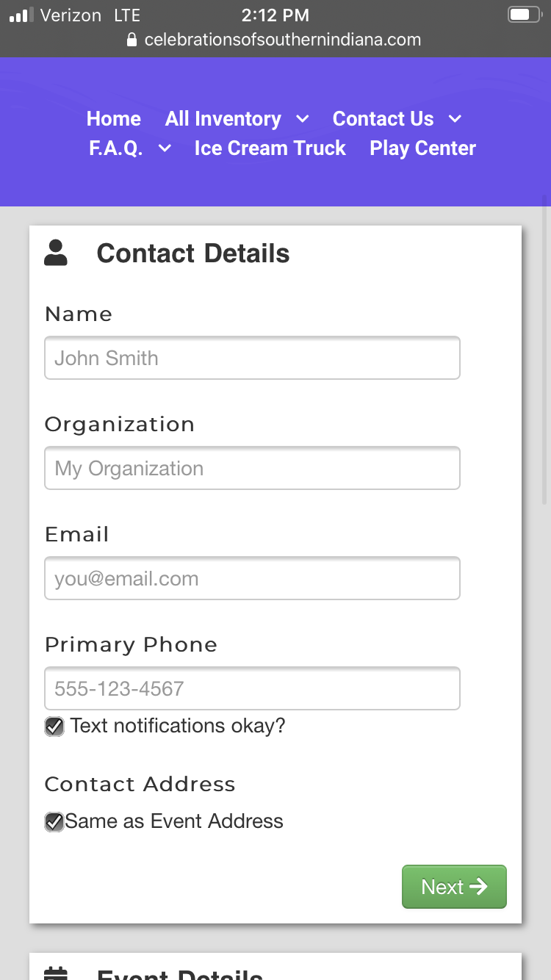This screenshot has width=551, height=980.
Task: Go to the Home menu item
Action: click(x=114, y=119)
